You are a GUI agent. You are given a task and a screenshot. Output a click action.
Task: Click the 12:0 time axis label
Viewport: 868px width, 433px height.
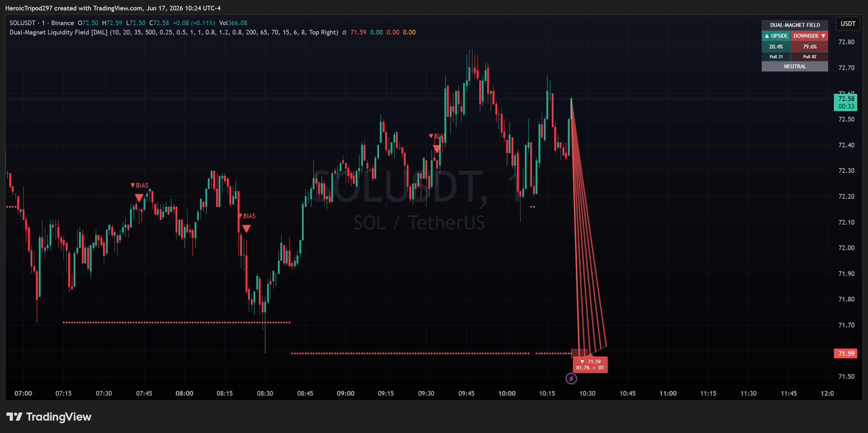(827, 393)
